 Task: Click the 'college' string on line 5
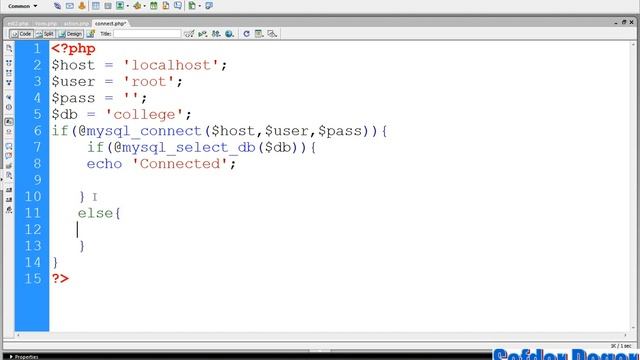(144, 114)
